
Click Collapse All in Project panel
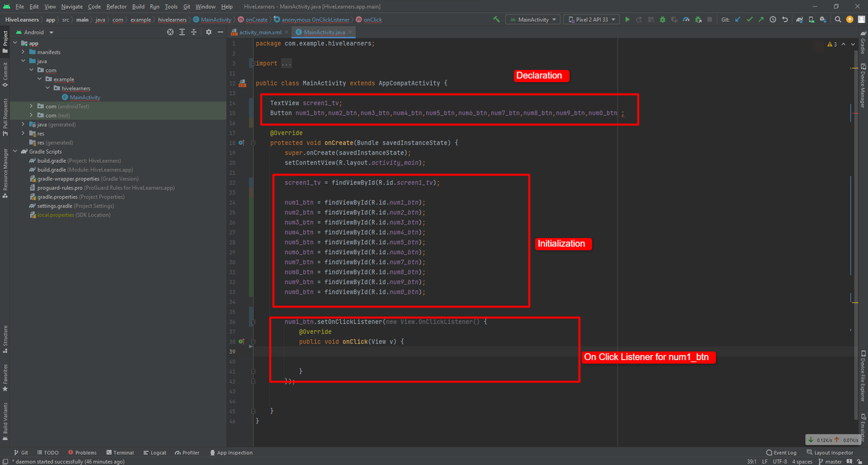[195, 32]
